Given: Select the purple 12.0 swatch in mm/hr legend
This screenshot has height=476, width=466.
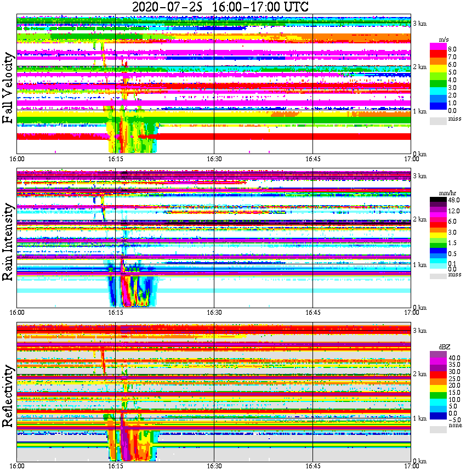Looking at the screenshot, I should click(438, 210).
